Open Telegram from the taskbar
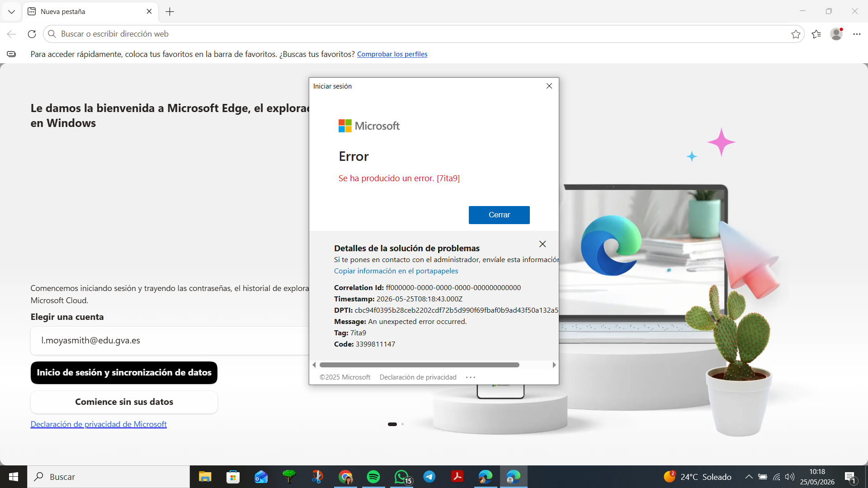The width and height of the screenshot is (868, 488). (429, 477)
